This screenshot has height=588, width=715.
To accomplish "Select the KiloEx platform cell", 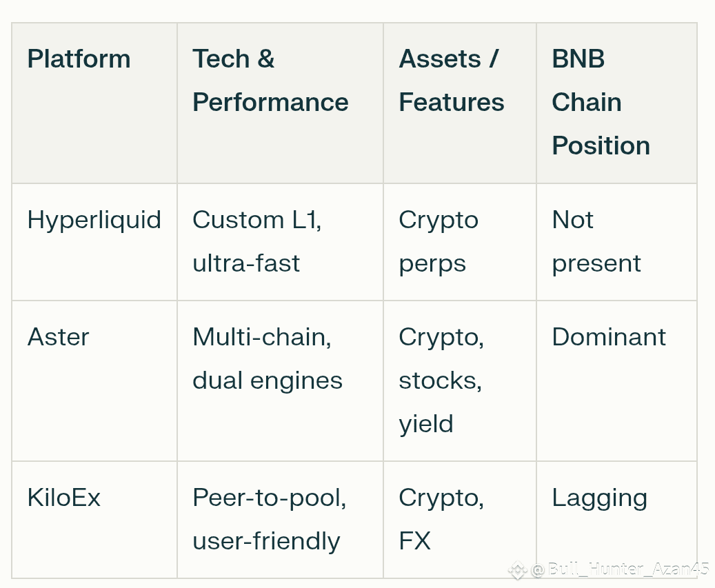I will [x=63, y=498].
